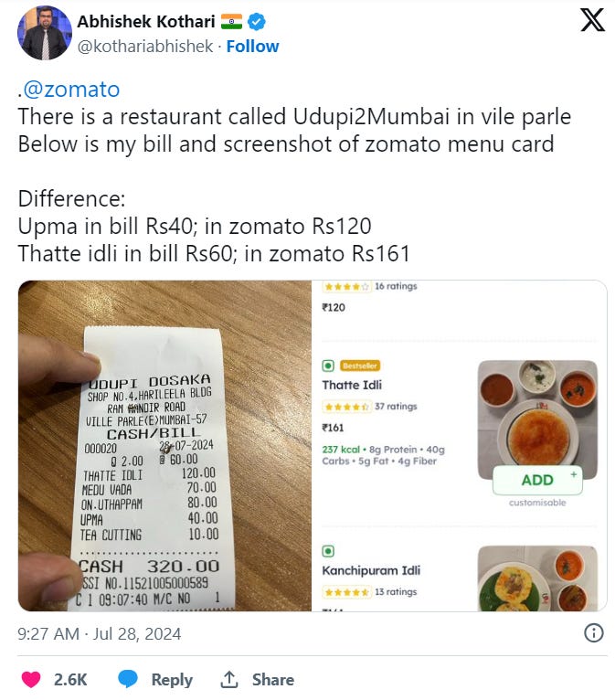Click the Reply text label
615x700 pixels.
click(x=172, y=680)
